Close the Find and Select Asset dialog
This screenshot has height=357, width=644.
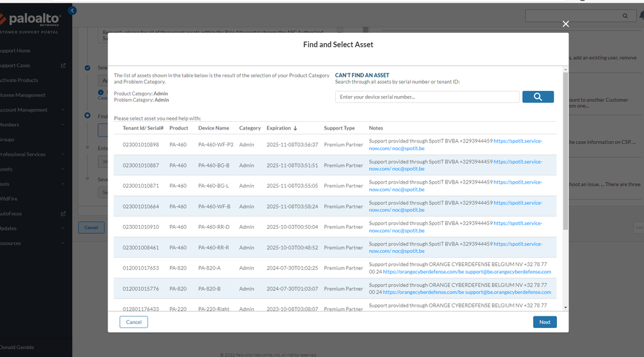(565, 24)
